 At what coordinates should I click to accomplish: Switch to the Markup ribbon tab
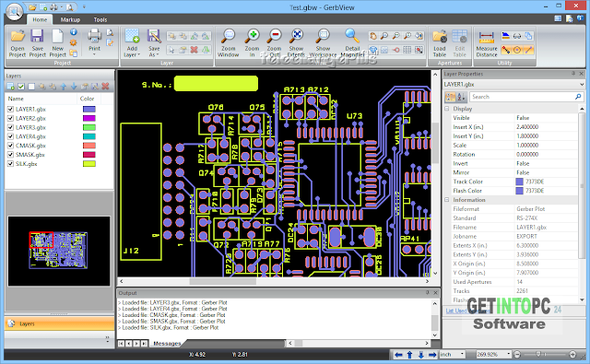pos(70,19)
